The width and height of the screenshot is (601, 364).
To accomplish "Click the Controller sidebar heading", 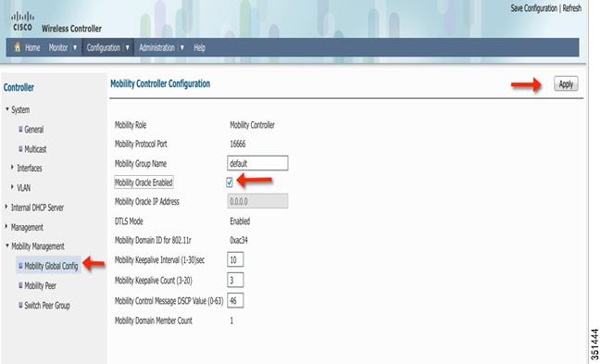I will click(x=19, y=87).
